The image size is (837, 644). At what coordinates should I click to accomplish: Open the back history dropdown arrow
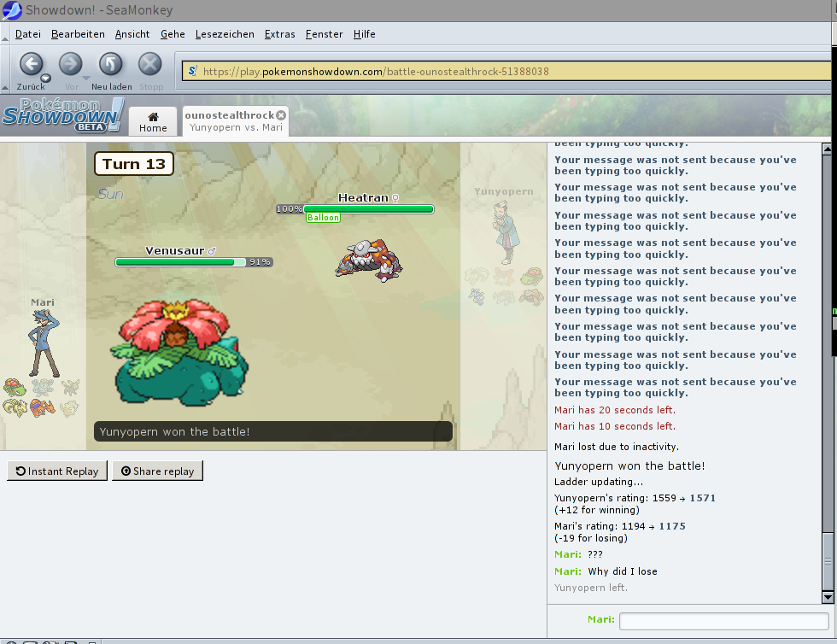click(x=47, y=78)
